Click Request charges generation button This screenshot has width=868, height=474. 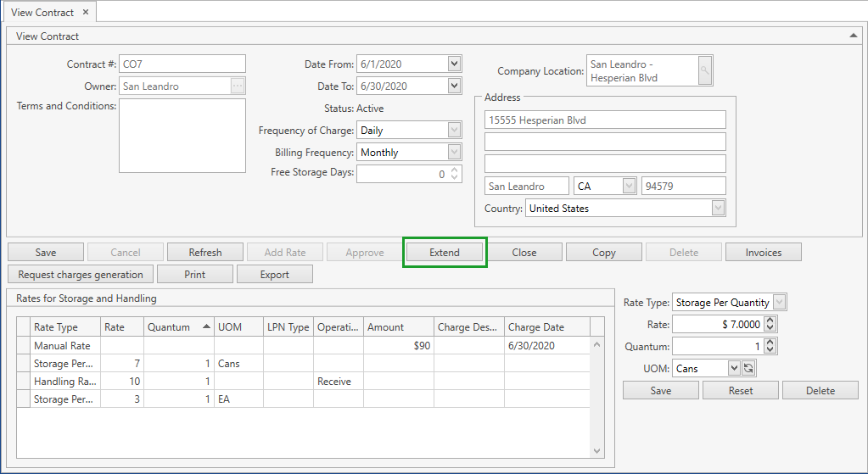pyautogui.click(x=81, y=275)
